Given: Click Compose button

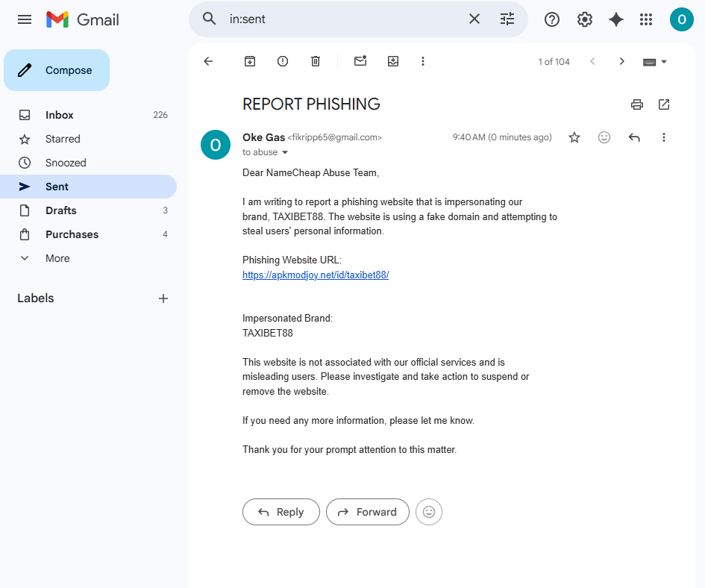Looking at the screenshot, I should (57, 70).
